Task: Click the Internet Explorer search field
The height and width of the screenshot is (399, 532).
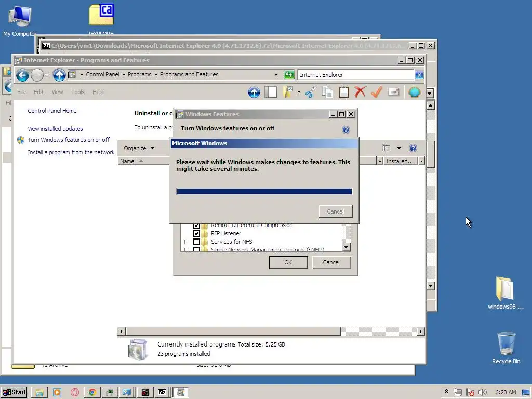Action: [355, 75]
